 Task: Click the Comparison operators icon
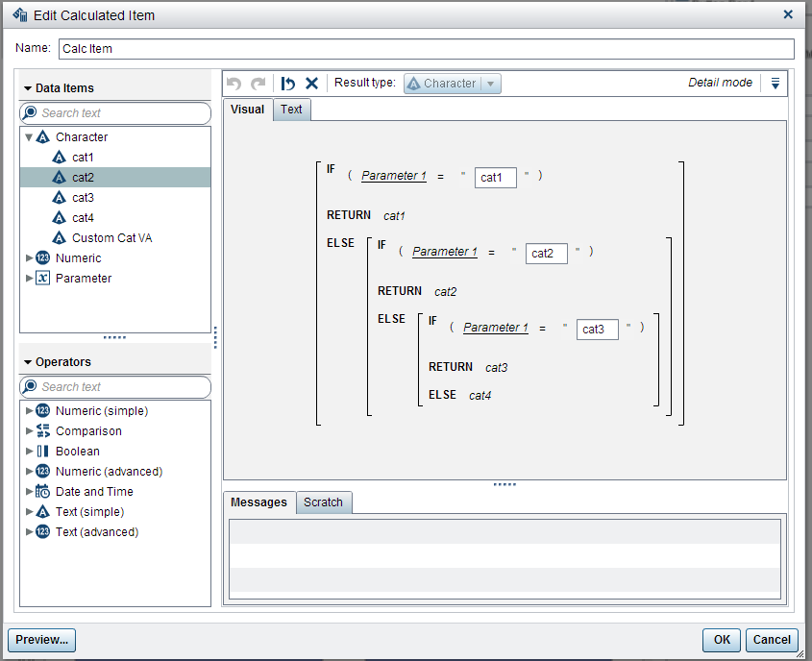click(42, 431)
